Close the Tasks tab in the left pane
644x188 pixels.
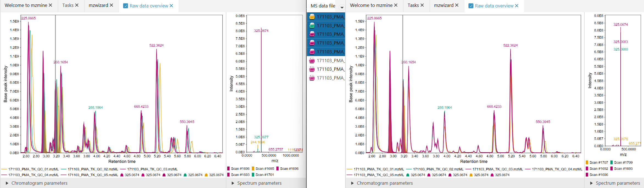77,5
